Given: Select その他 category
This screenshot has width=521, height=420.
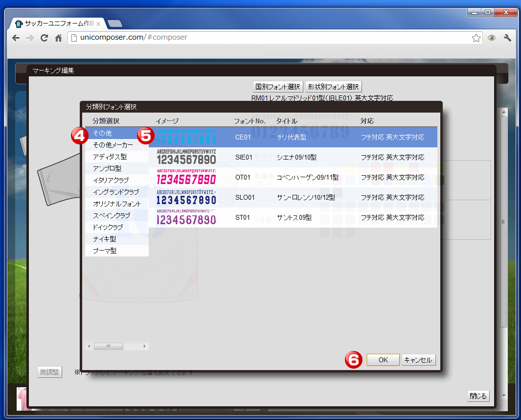Looking at the screenshot, I should click(x=116, y=133).
